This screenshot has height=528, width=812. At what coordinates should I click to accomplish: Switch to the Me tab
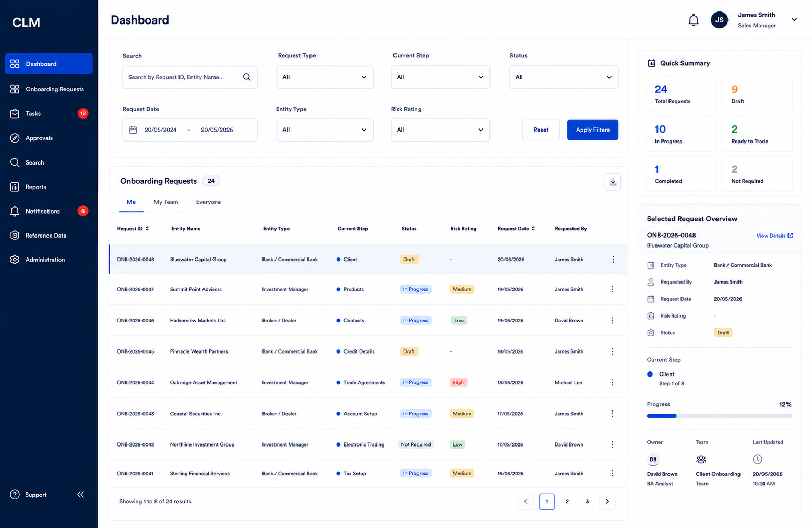(x=131, y=202)
